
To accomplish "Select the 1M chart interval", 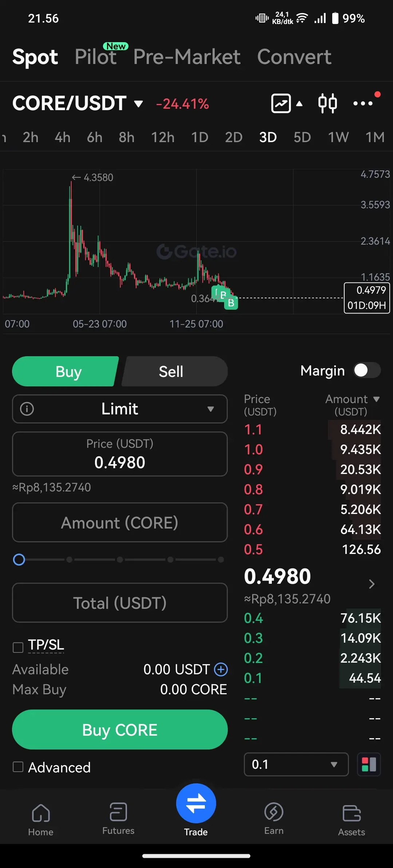I will [x=375, y=137].
